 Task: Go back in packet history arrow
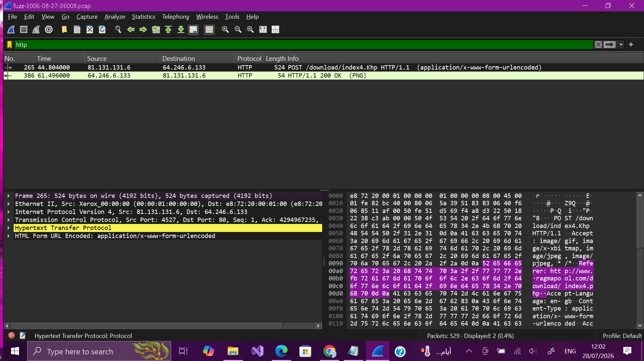[x=131, y=29]
